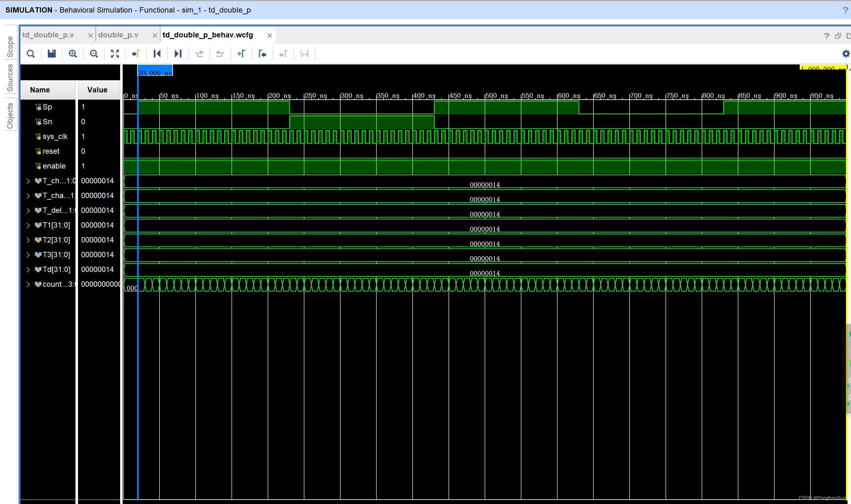
Task: Select the Sp signal row
Action: tap(47, 107)
